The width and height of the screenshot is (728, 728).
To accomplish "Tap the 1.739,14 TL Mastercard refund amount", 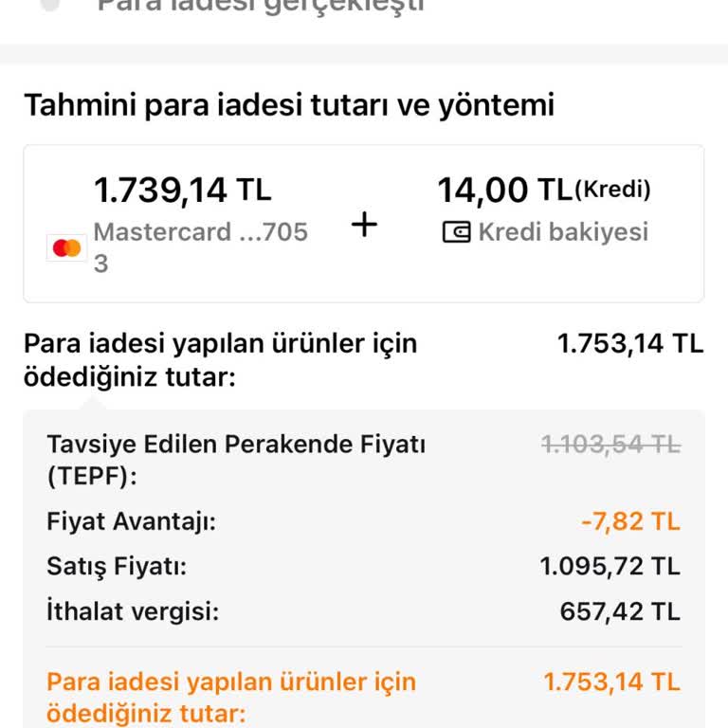I will click(182, 191).
